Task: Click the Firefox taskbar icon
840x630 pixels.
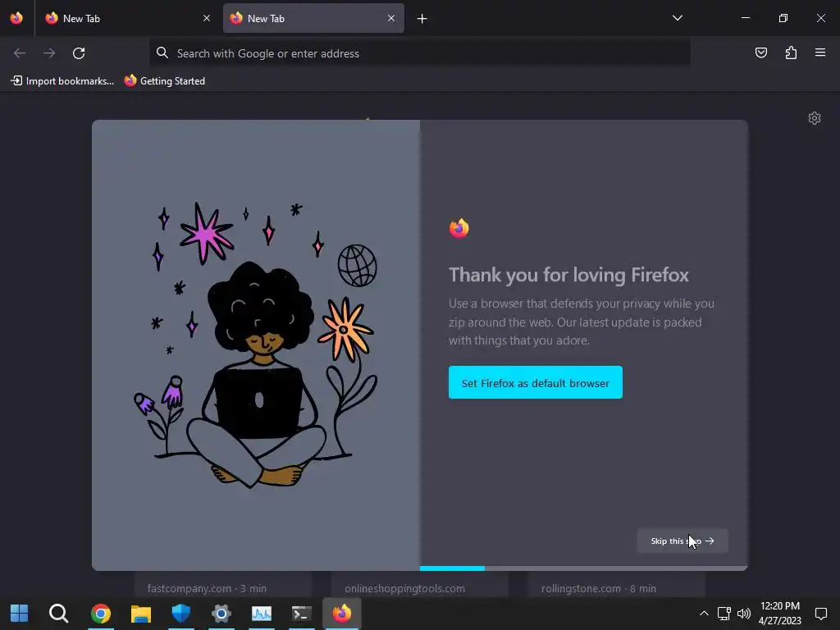Action: 342,614
